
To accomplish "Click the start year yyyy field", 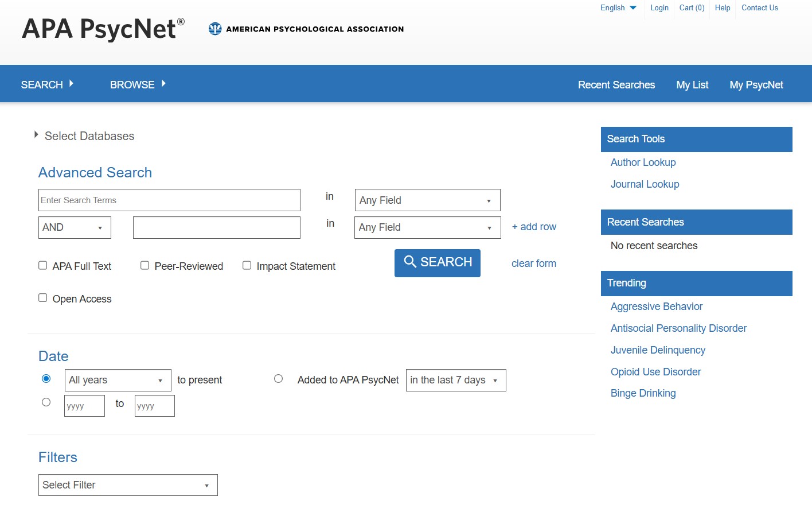I will click(84, 406).
